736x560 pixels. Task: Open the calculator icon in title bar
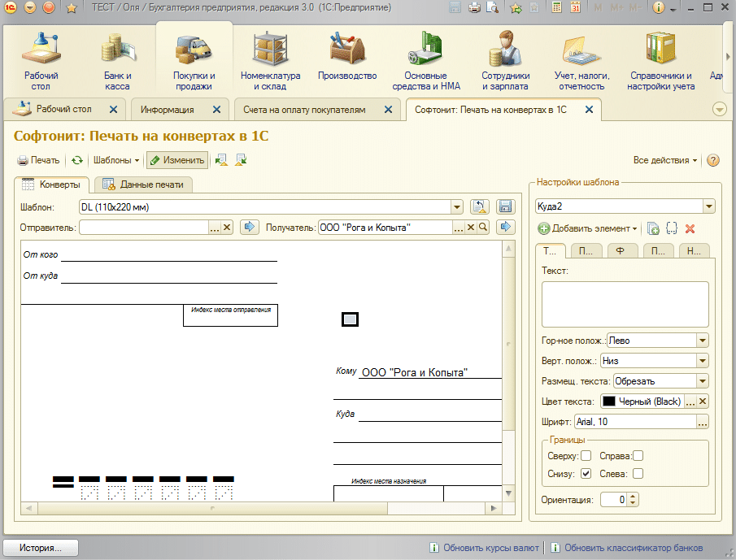tap(556, 8)
